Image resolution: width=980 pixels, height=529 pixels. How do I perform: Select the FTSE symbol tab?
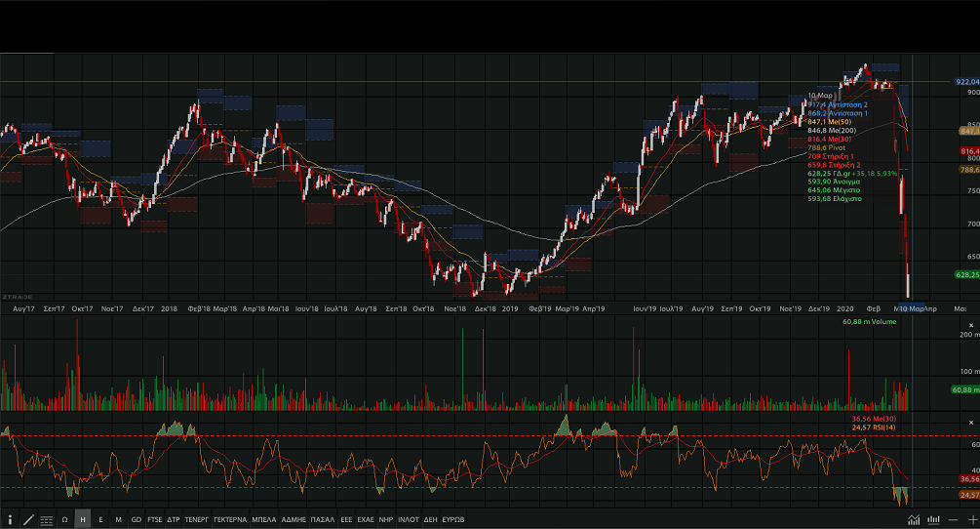tap(155, 519)
